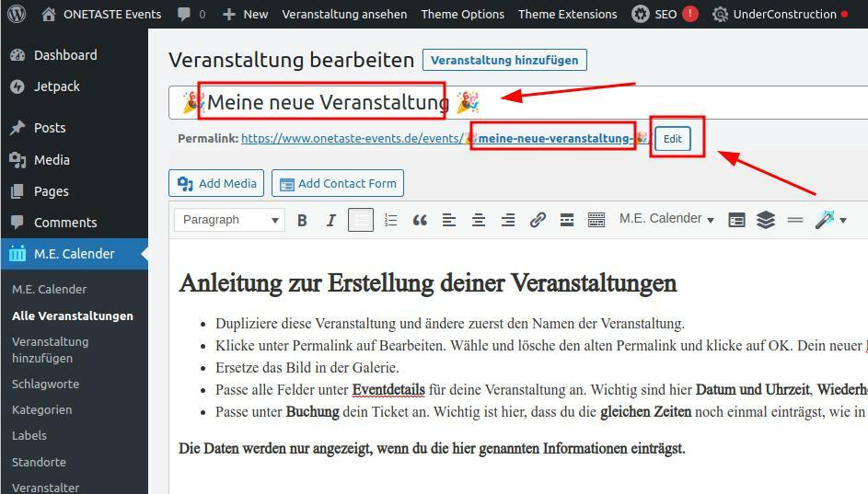Toggle the toolbar kitchen sink icon
This screenshot has width=868, height=494.
(596, 220)
